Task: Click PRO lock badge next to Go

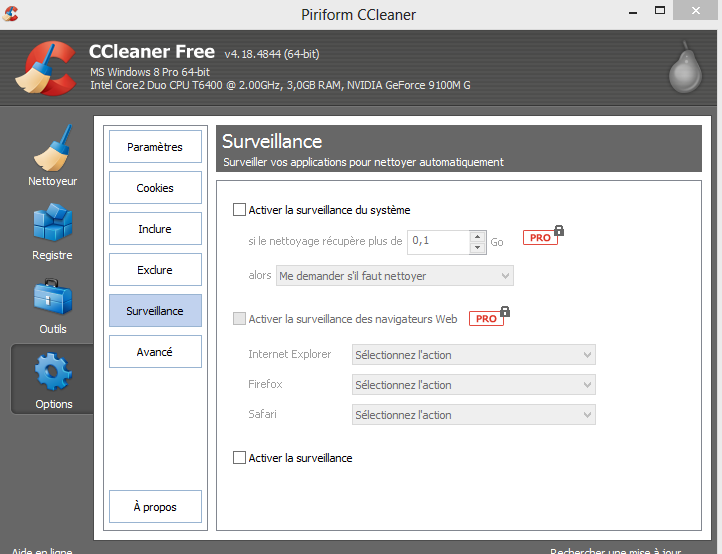Action: tap(543, 235)
